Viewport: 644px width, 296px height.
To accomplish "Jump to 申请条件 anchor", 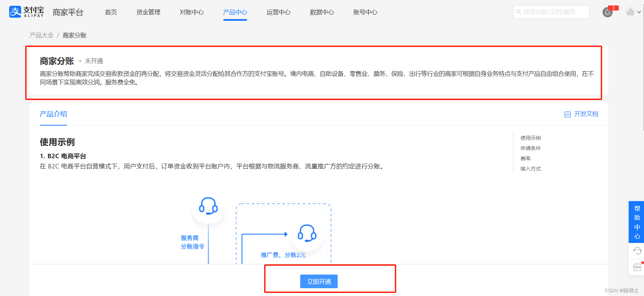I will tap(531, 148).
